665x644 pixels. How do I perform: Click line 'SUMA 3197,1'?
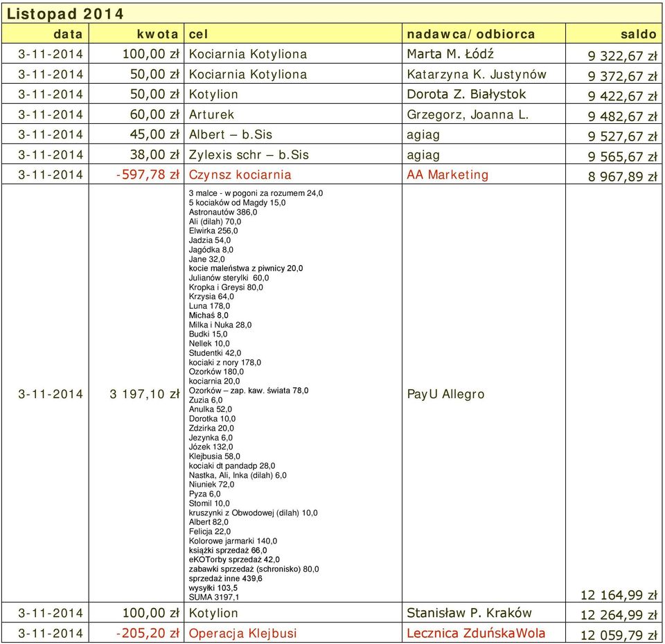click(x=214, y=598)
